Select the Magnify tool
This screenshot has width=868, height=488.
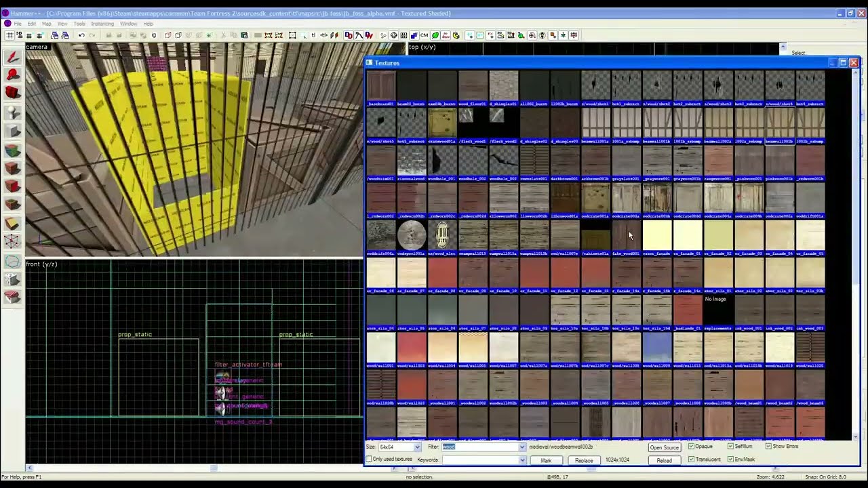[12, 75]
